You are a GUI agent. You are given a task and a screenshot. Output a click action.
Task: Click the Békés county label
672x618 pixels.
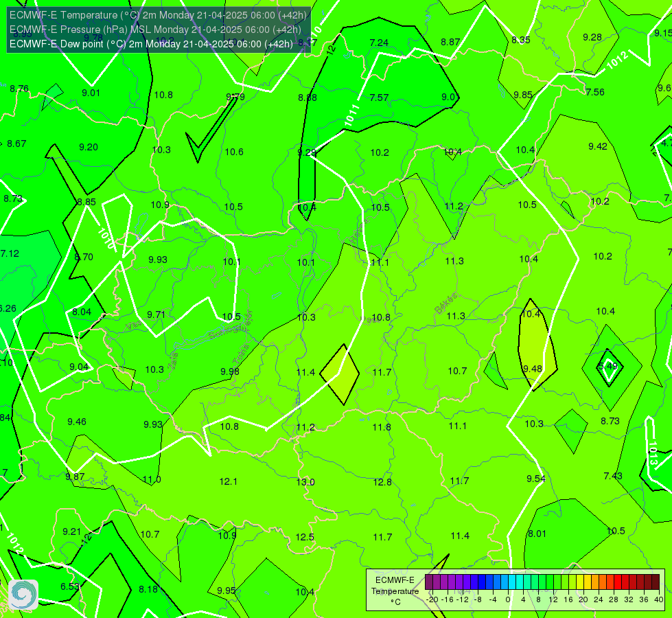pyautogui.click(x=445, y=304)
